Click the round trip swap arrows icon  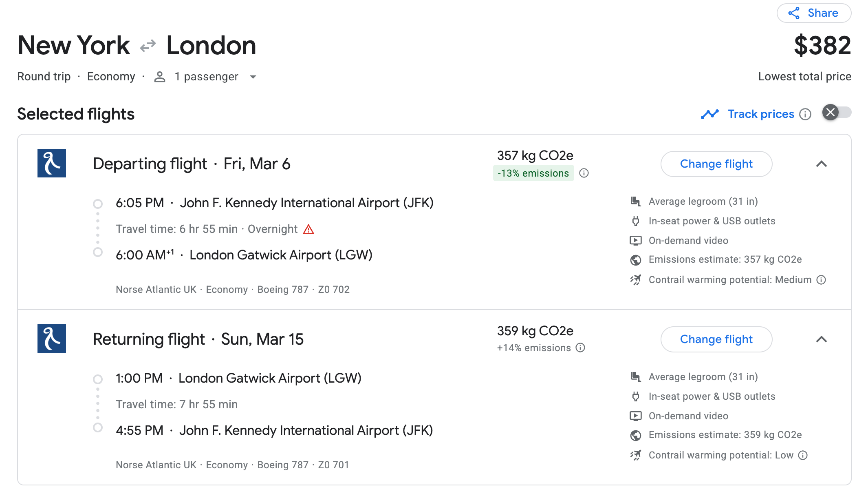click(x=148, y=46)
